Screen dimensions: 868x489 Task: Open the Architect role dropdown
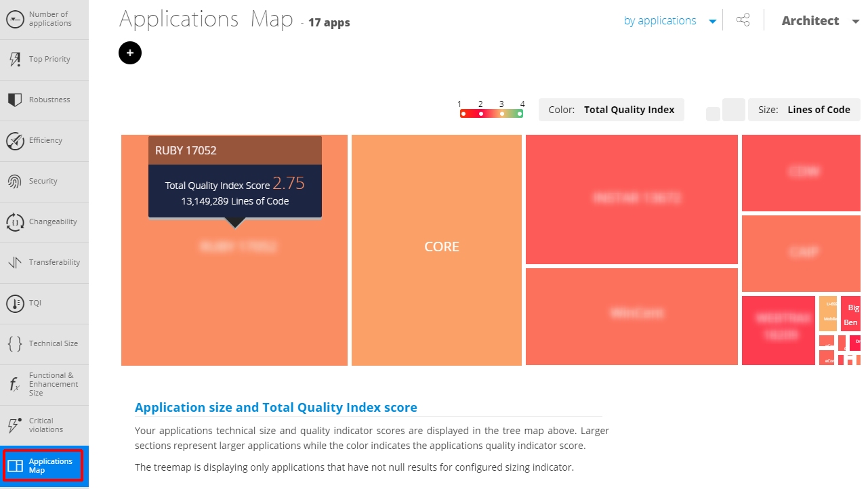[821, 21]
